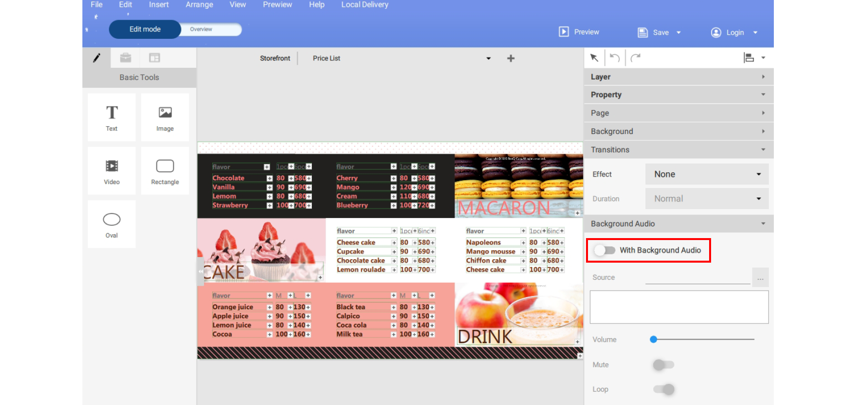Enable With Background Audio toggle
Viewport: 868px width, 405px height.
(x=605, y=250)
